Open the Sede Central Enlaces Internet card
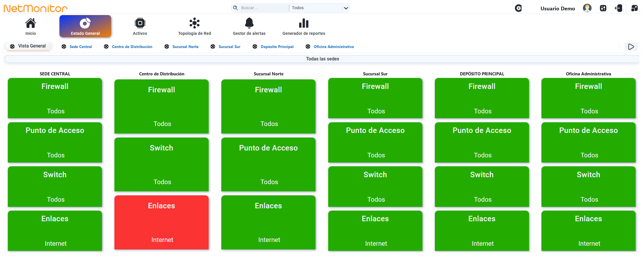The height and width of the screenshot is (267, 644). [x=55, y=231]
